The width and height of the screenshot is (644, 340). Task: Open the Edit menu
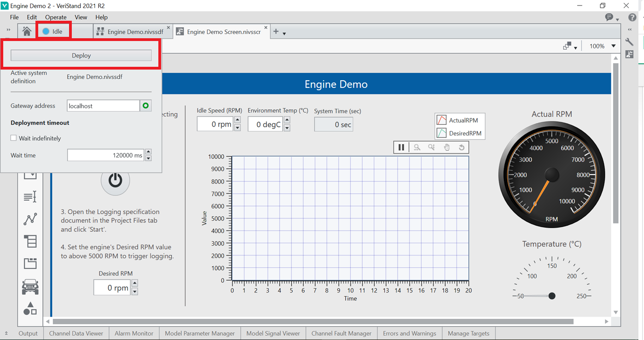32,17
